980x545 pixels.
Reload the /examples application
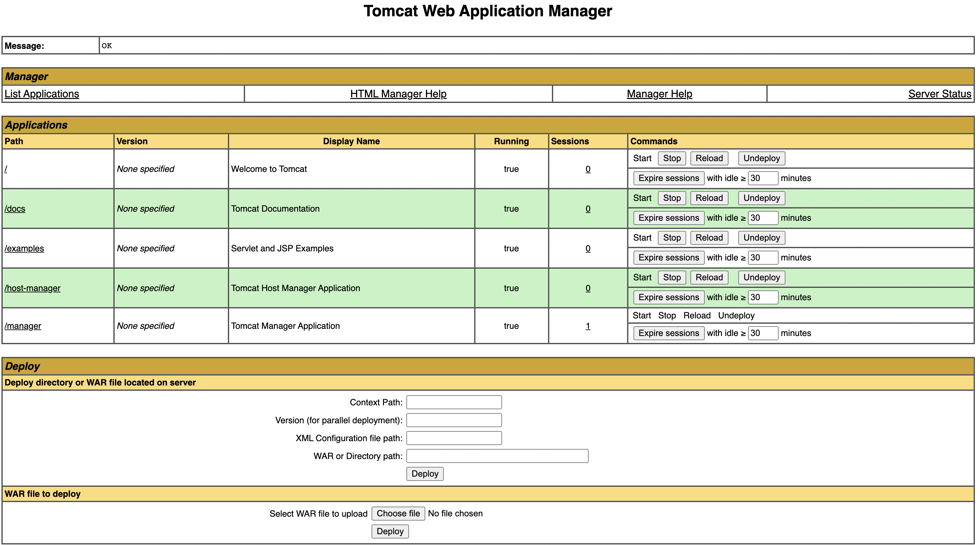[x=709, y=238]
